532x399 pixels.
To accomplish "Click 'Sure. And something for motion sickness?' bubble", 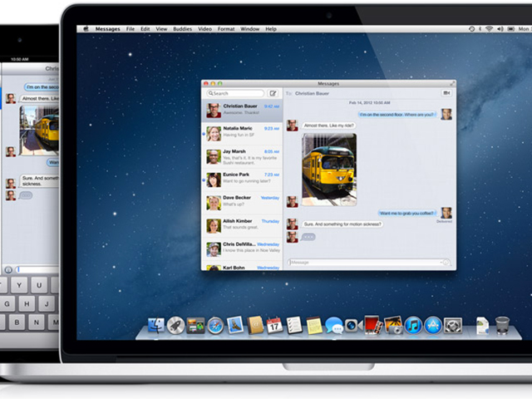I will click(342, 224).
